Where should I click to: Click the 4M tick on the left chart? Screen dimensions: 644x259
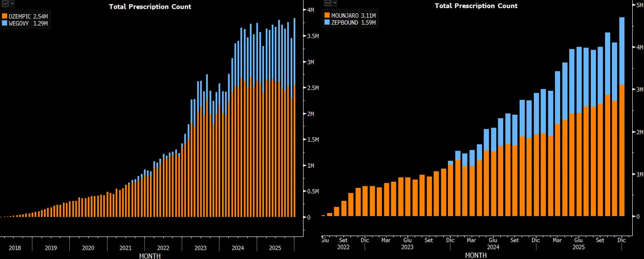311,10
